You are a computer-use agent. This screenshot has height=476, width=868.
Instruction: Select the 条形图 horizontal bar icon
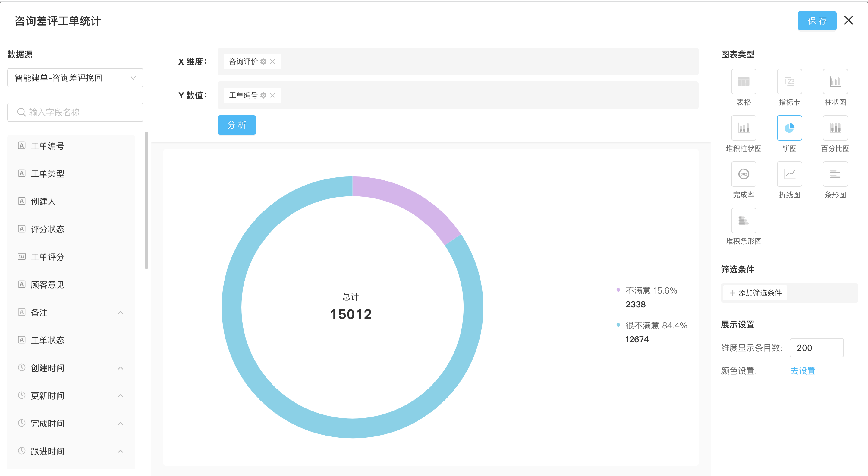(835, 174)
